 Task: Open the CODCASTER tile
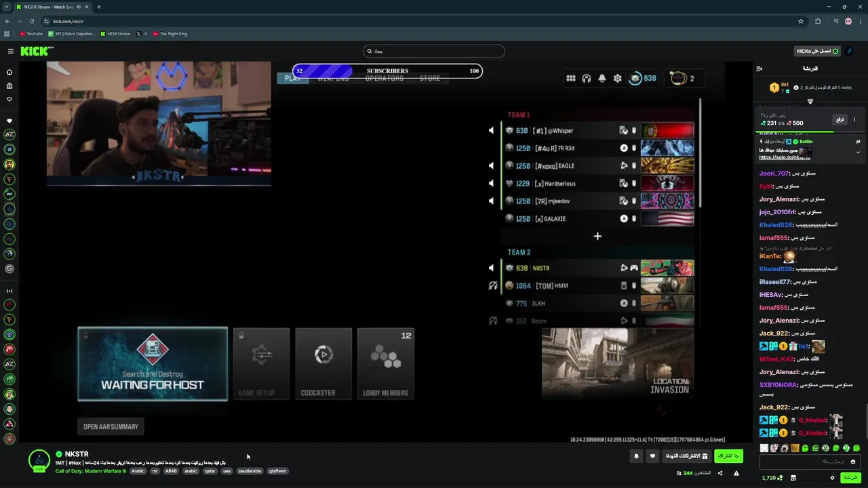point(323,364)
